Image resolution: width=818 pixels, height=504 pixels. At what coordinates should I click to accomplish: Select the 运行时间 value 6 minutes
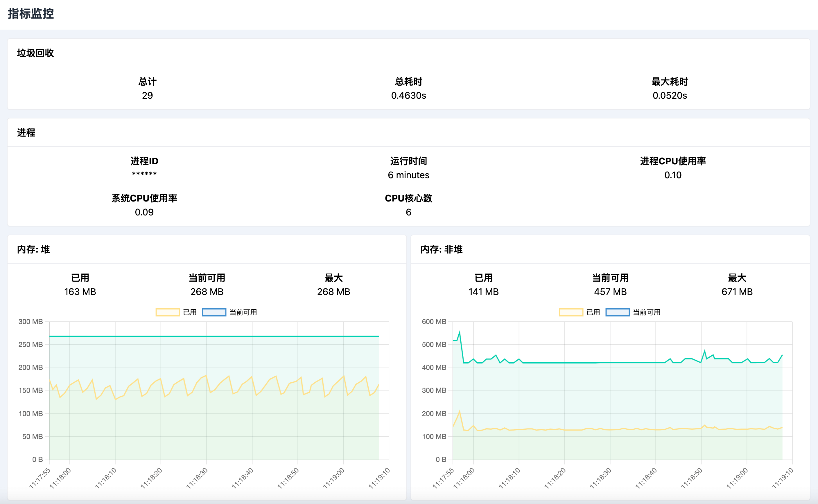pos(408,175)
